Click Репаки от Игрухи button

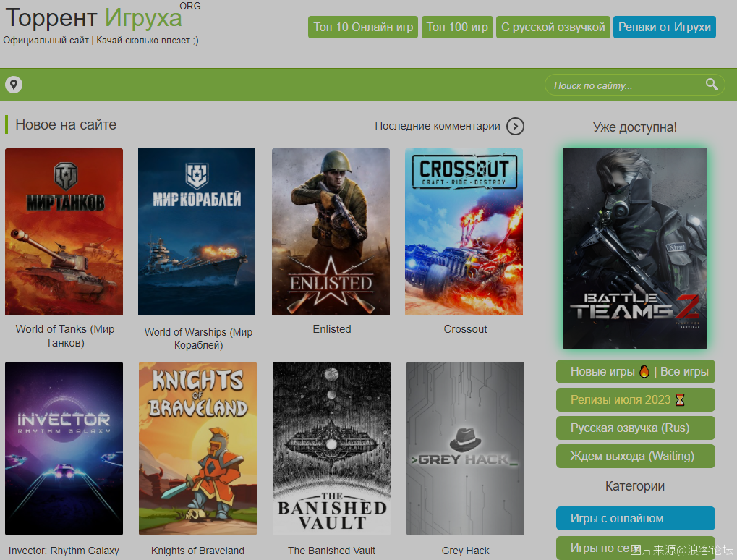click(x=665, y=27)
